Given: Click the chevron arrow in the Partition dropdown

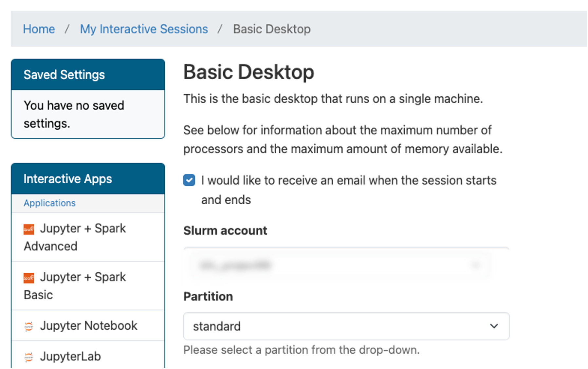Looking at the screenshot, I should (x=494, y=326).
